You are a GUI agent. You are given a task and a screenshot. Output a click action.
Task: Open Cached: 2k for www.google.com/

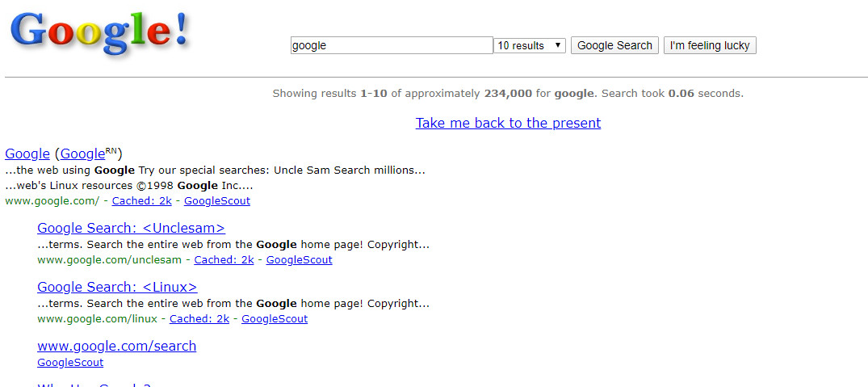click(x=142, y=201)
